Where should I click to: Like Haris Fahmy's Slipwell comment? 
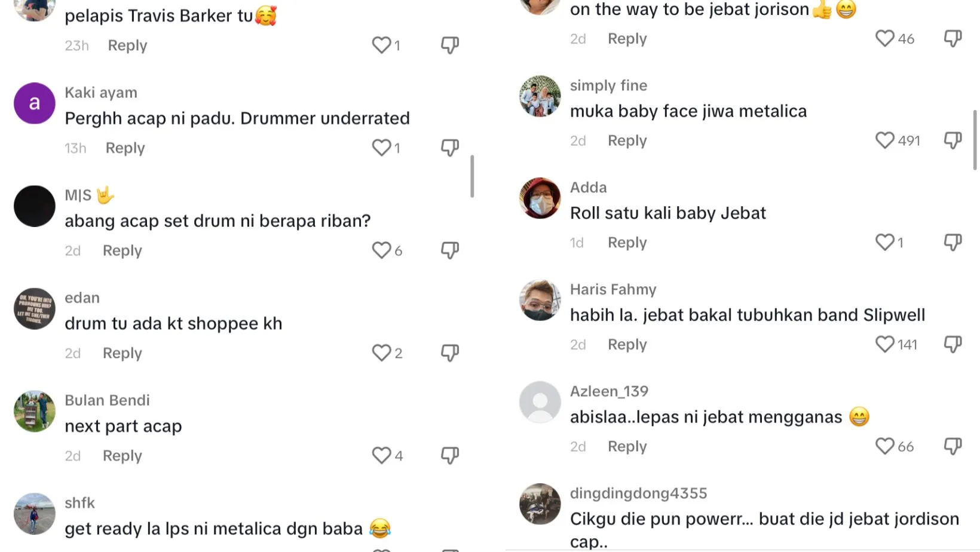(x=884, y=345)
